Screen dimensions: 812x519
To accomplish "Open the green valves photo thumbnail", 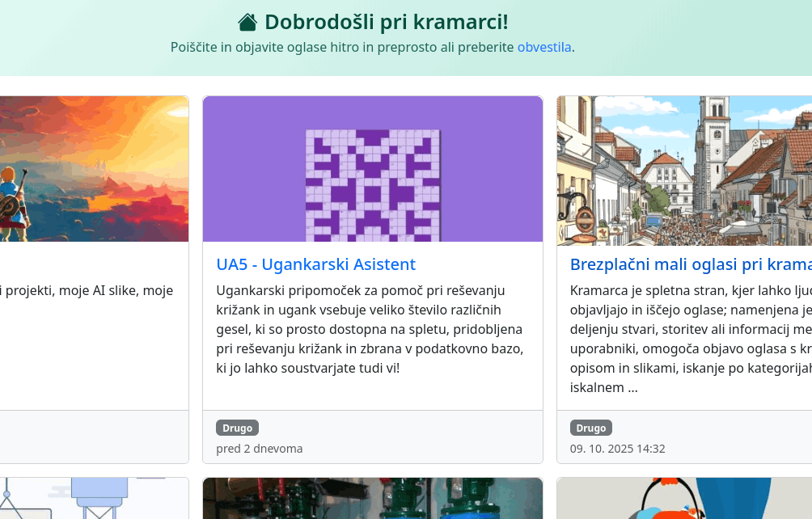I will point(372,499).
